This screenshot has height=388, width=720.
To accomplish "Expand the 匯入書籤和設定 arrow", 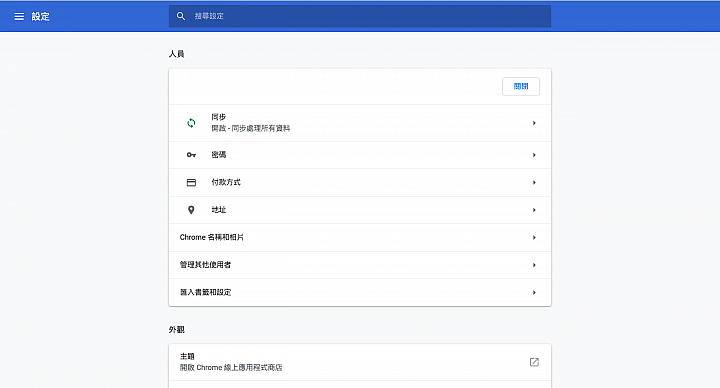I will [534, 292].
